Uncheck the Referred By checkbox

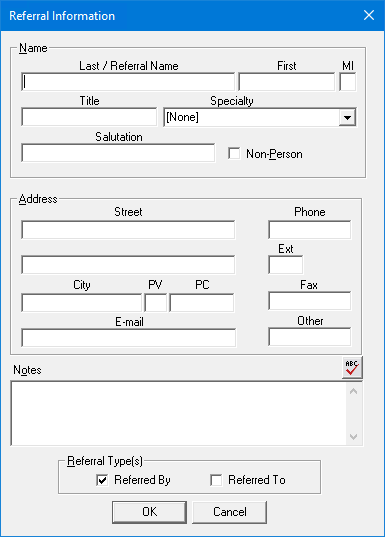click(102, 480)
